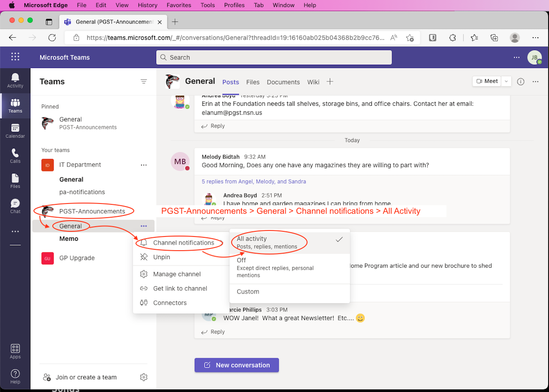
Task: Reload page in Edge toolbar
Action: tap(52, 38)
